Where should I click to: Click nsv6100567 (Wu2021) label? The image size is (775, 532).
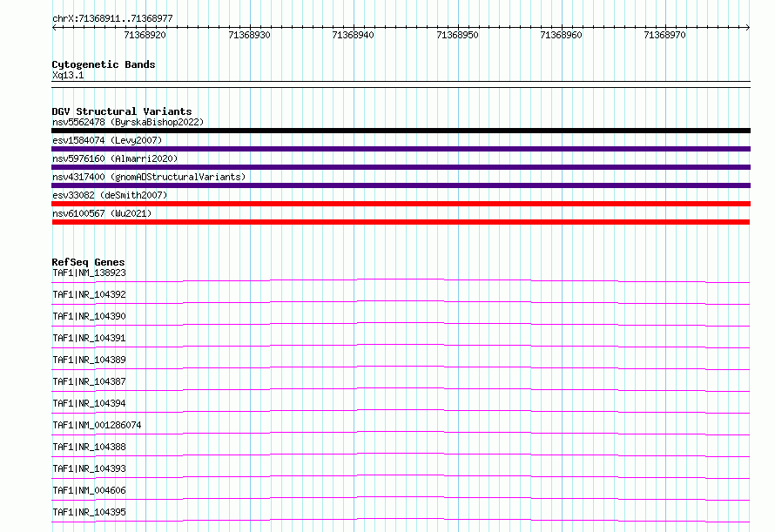(102, 213)
